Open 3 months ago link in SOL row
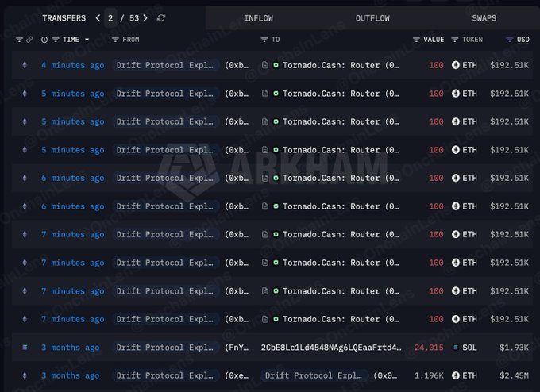This screenshot has width=540, height=392. [70, 348]
